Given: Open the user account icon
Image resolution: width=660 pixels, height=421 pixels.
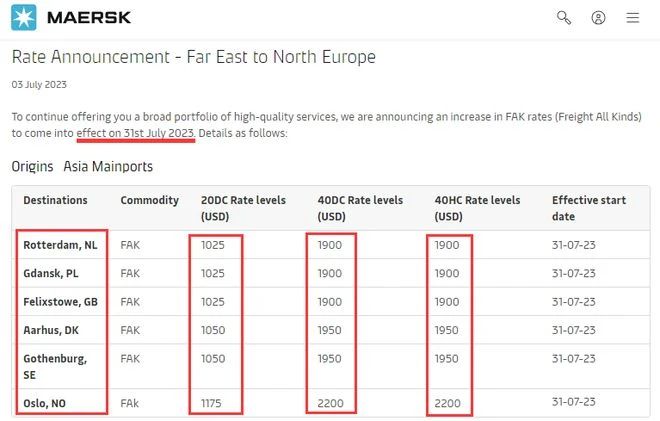Looking at the screenshot, I should pos(598,18).
